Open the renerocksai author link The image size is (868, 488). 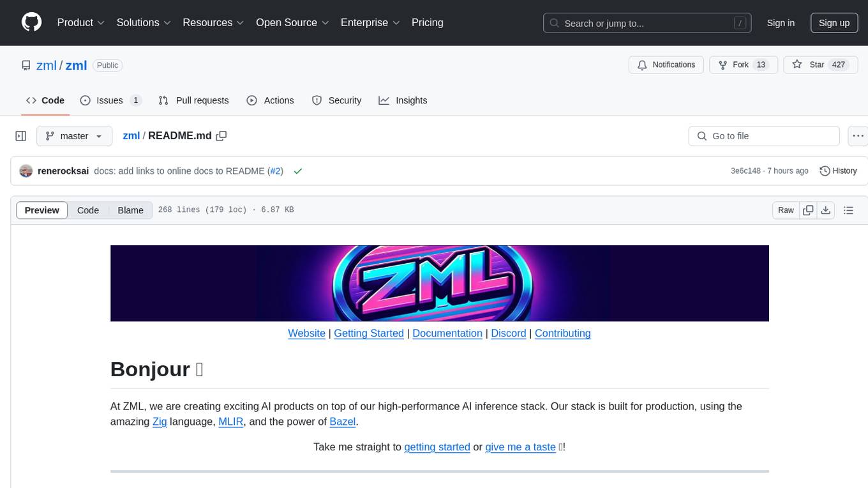click(x=63, y=171)
